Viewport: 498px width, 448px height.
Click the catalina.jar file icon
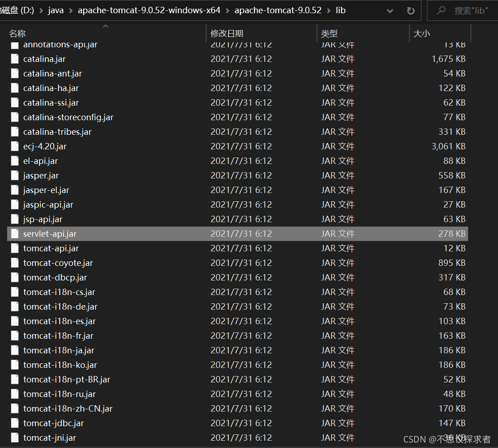pos(15,59)
